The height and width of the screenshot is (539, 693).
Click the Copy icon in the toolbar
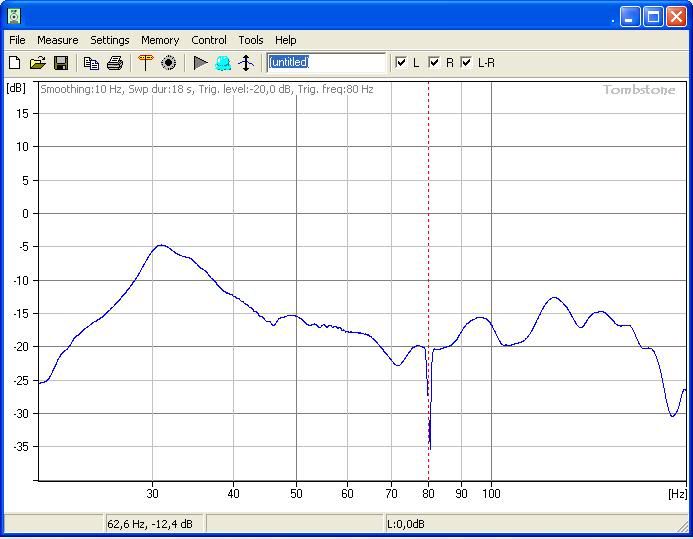point(91,63)
